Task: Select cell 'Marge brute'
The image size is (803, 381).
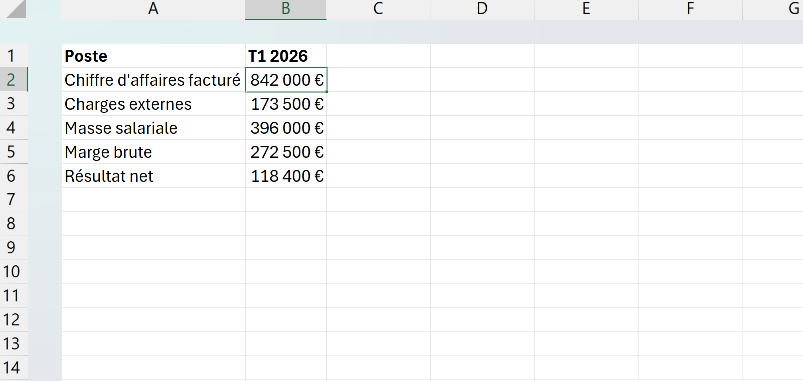Action: tap(153, 152)
